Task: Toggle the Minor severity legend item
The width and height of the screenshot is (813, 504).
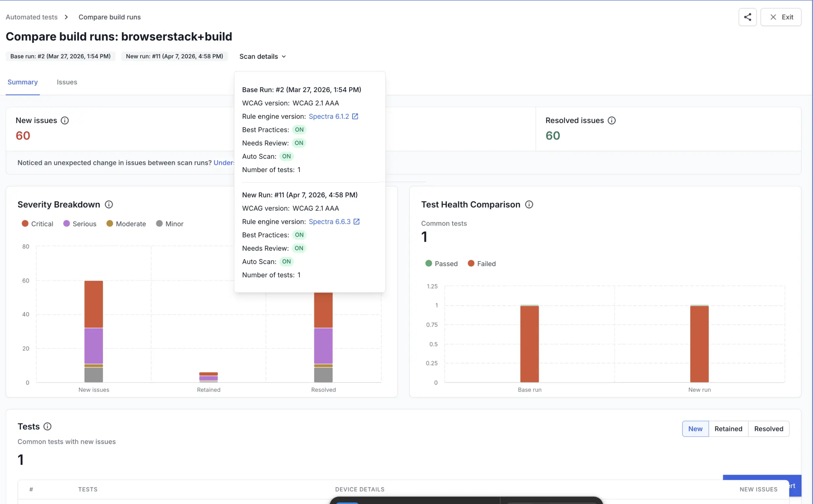Action: pyautogui.click(x=170, y=224)
